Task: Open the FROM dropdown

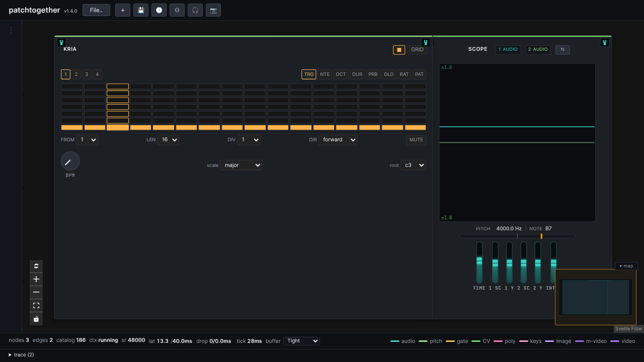Action: [x=87, y=140]
